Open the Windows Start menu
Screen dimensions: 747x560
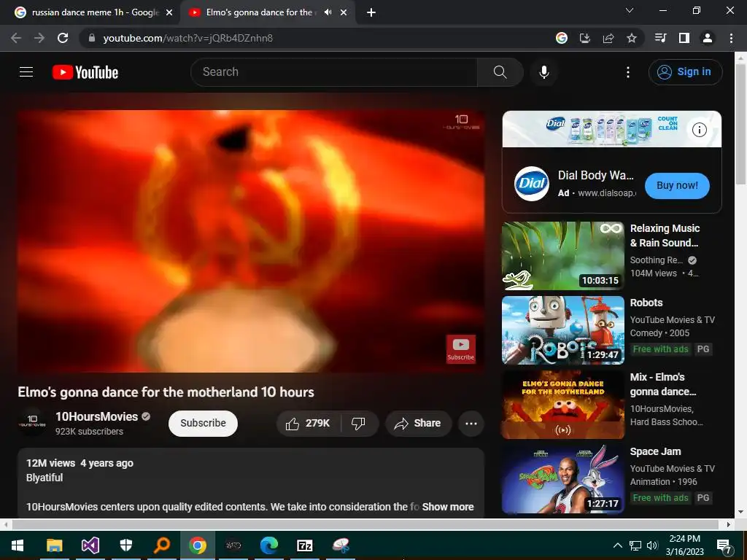(x=18, y=545)
